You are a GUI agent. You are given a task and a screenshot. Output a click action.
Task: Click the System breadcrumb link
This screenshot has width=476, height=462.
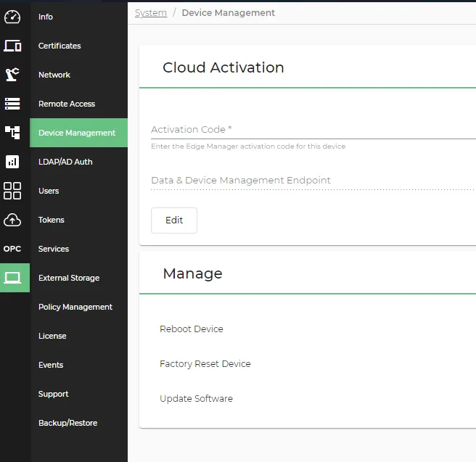point(151,13)
